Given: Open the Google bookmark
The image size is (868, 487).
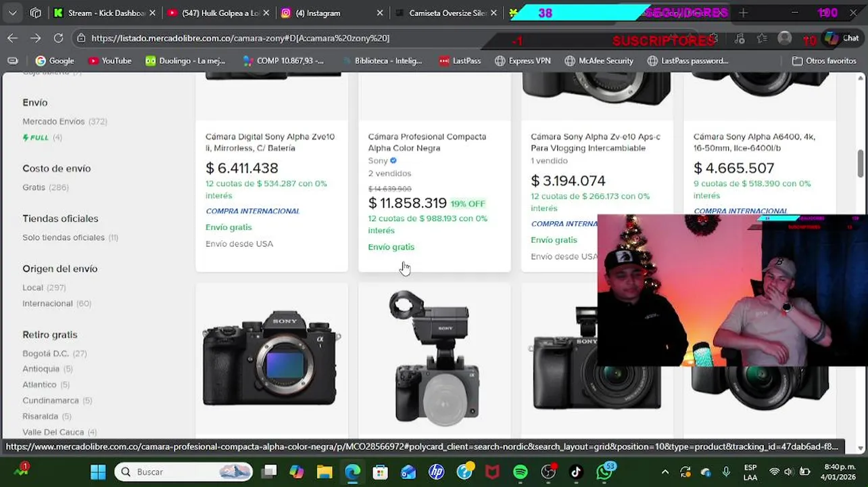Looking at the screenshot, I should (54, 61).
